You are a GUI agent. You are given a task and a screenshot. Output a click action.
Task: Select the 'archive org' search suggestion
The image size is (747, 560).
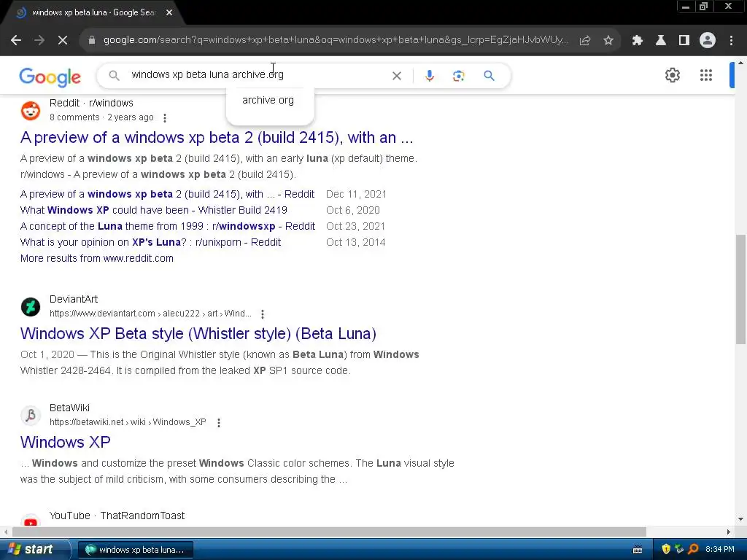268,100
